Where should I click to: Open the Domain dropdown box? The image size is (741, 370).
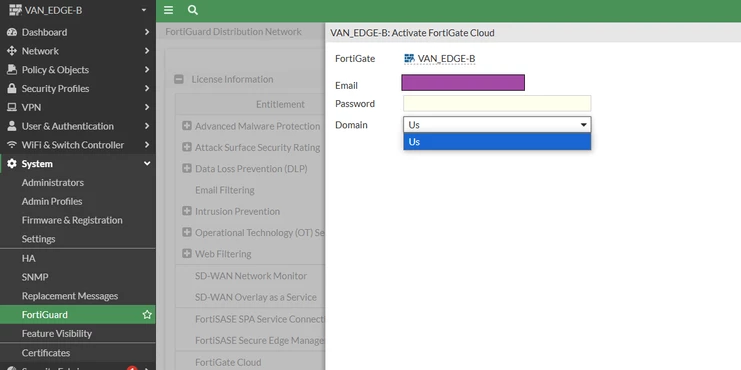pos(497,125)
